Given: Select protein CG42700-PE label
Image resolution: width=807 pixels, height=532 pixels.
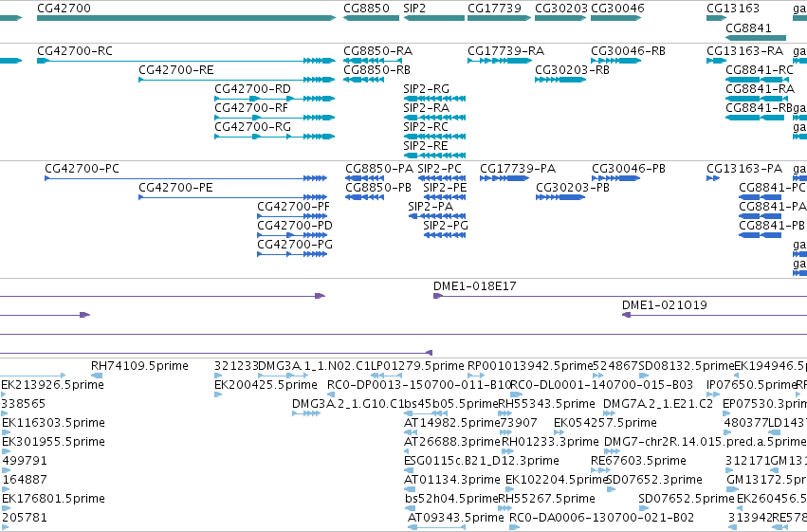Looking at the screenshot, I should (x=175, y=188).
